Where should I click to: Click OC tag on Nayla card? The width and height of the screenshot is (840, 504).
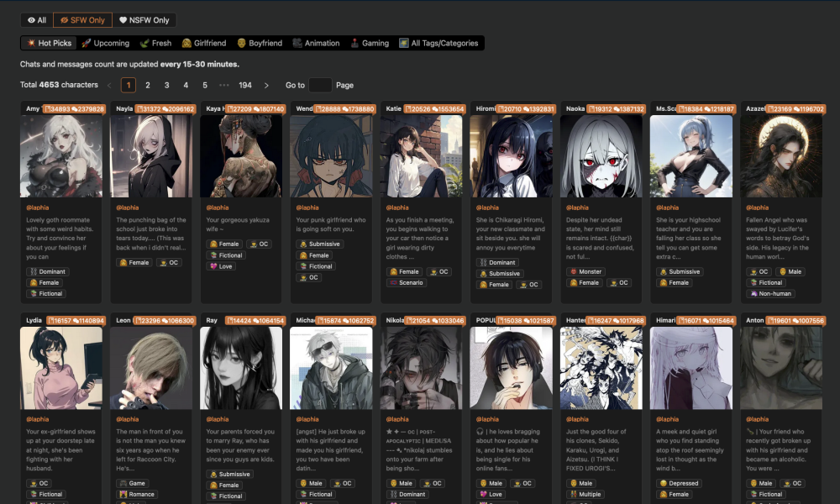click(169, 262)
